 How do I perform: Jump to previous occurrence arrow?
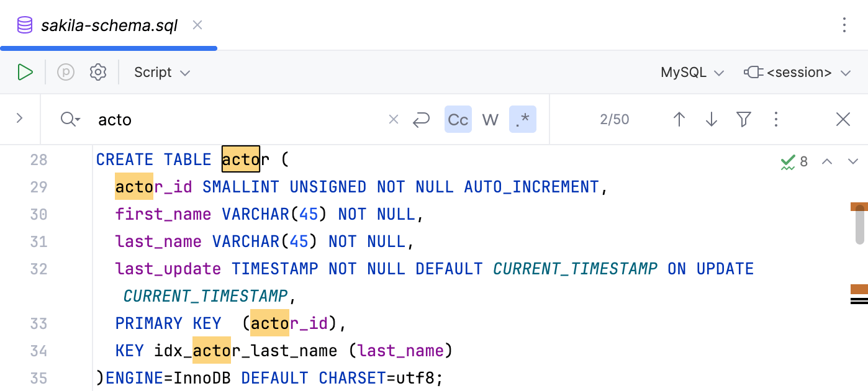pyautogui.click(x=679, y=119)
